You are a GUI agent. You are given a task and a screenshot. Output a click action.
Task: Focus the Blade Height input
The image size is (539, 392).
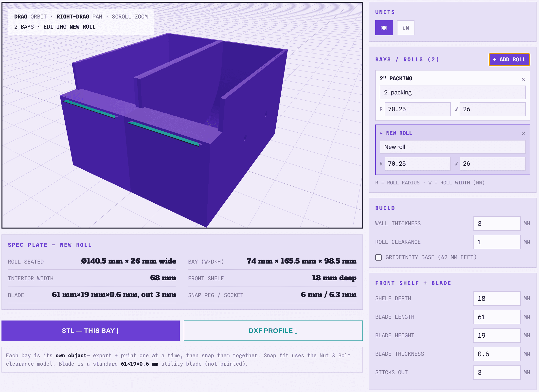pyautogui.click(x=497, y=336)
